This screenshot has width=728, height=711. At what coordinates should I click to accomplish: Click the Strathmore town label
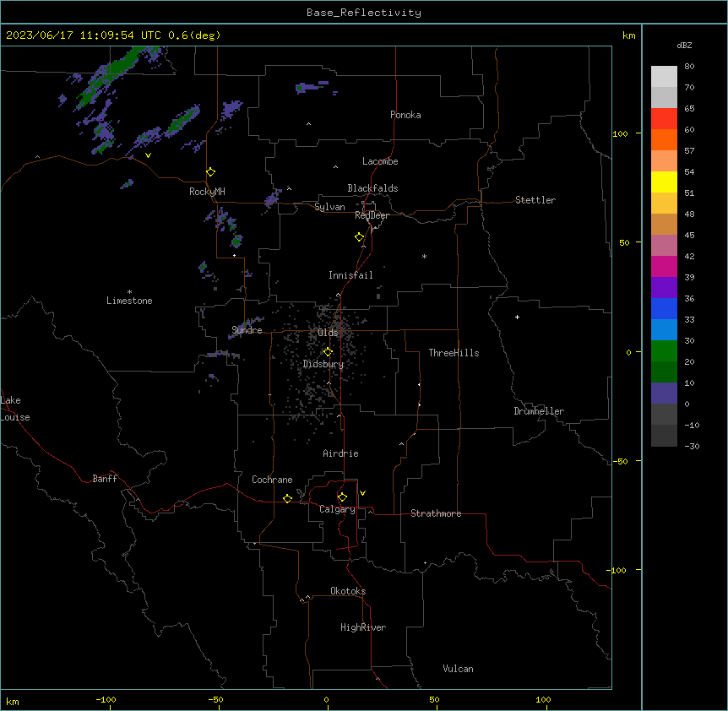click(x=436, y=513)
